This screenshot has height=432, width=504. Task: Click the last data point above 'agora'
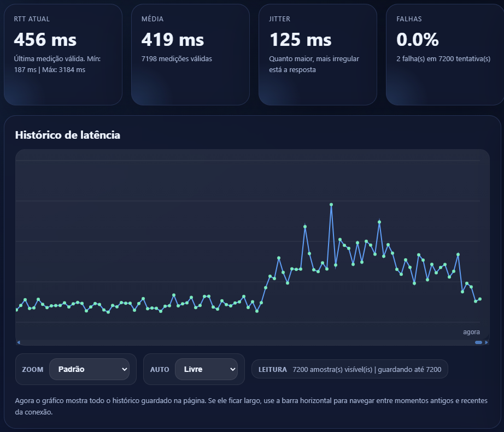point(480,299)
